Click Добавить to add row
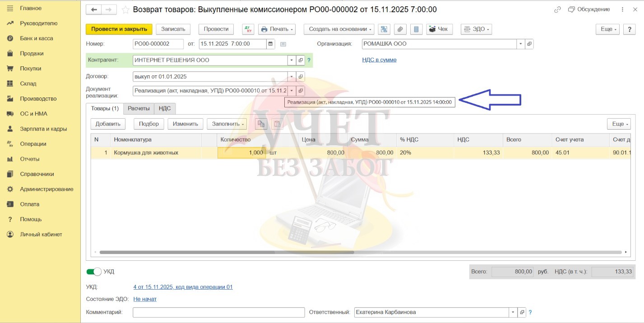644x323 pixels. pyautogui.click(x=108, y=124)
